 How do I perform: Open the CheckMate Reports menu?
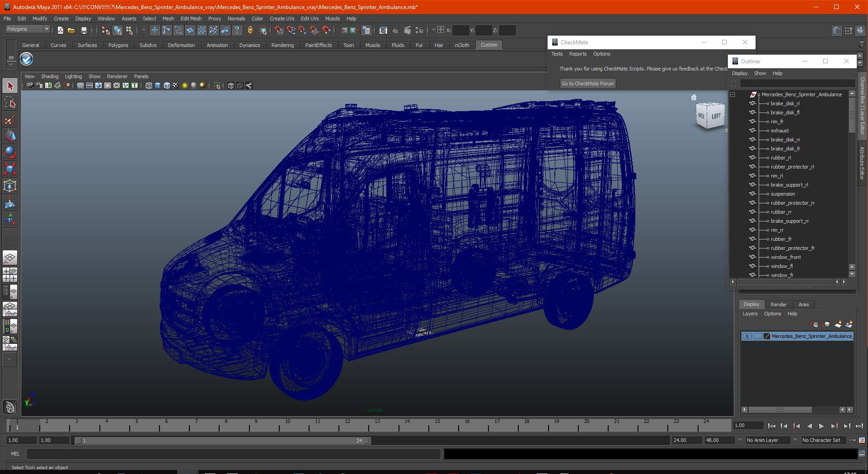(x=578, y=54)
